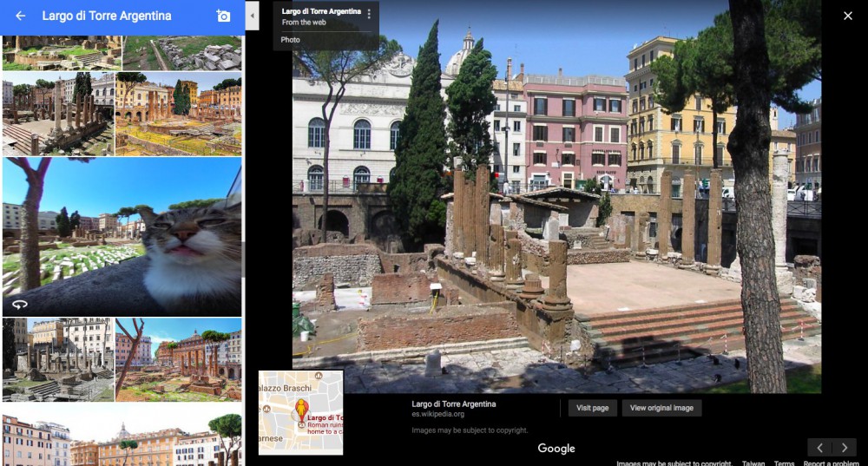868x466 pixels.
Task: Open the 360 cat photo thumbnail
Action: click(122, 237)
